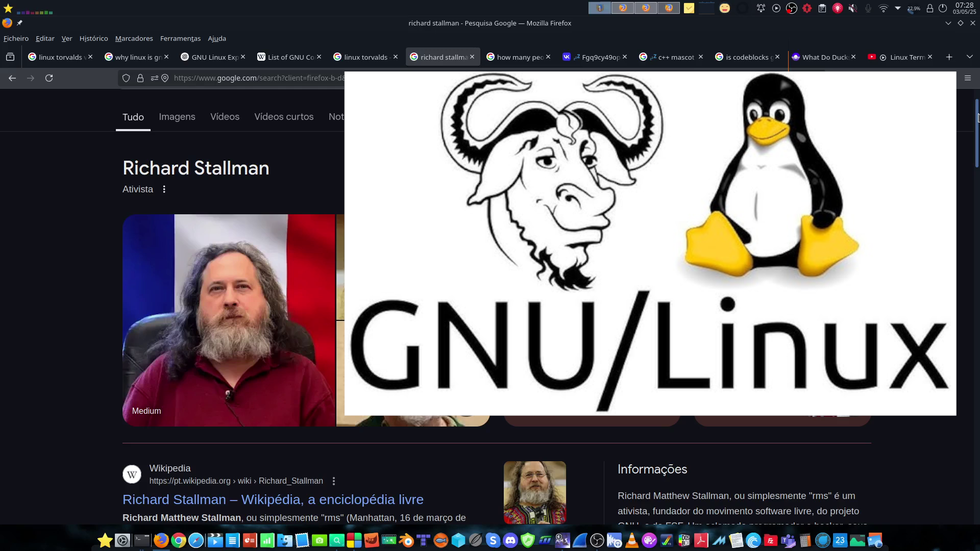Screen dimensions: 980x551
Task: Switch to the 'is codeblocks' tab
Action: (748, 57)
